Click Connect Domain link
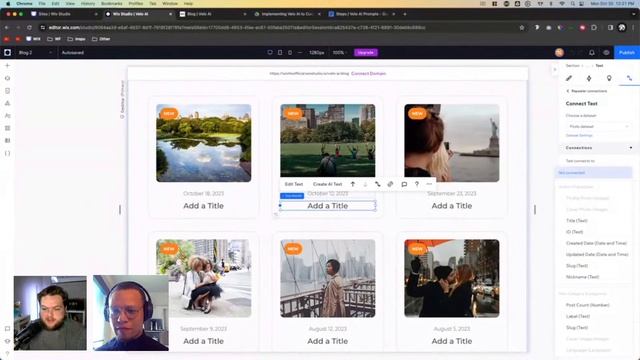Screen dimensions: 640x360 (x=369, y=73)
